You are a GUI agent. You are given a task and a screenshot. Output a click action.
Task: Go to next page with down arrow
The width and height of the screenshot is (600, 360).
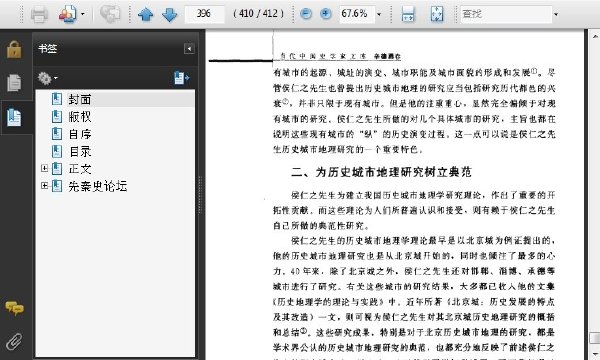pyautogui.click(x=170, y=15)
